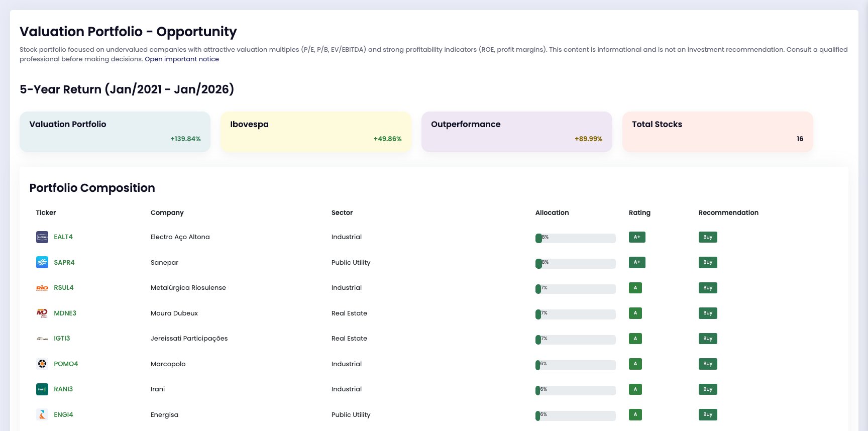Click the ENGI4 Energisa logo icon

coord(42,414)
